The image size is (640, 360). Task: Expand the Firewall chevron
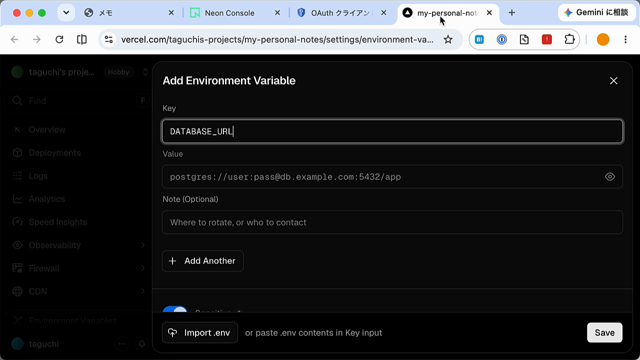[x=143, y=268]
